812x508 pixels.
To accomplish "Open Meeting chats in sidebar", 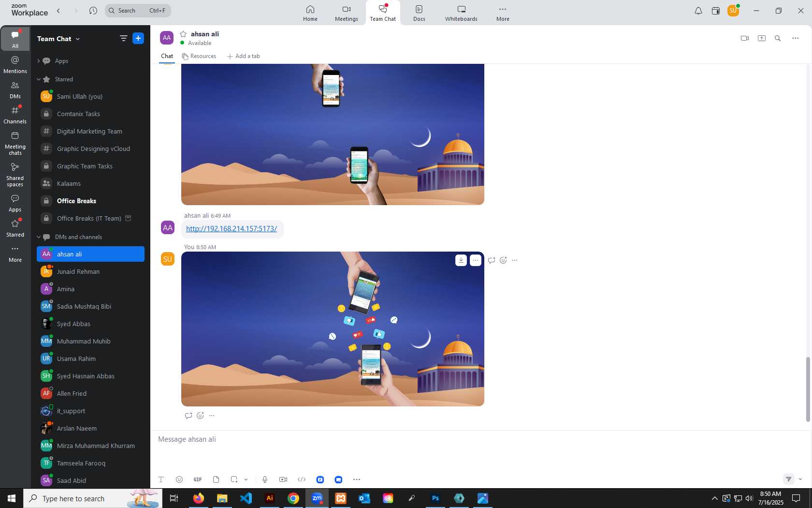I will tap(15, 143).
